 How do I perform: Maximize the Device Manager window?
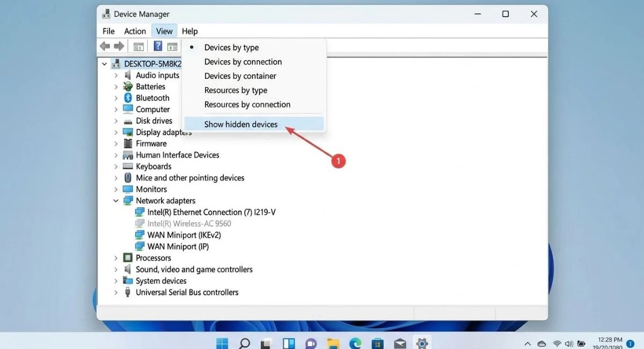pos(505,14)
